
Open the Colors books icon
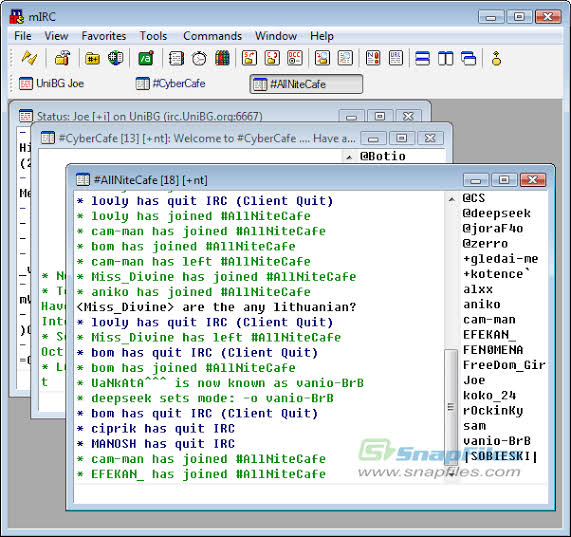(222, 58)
